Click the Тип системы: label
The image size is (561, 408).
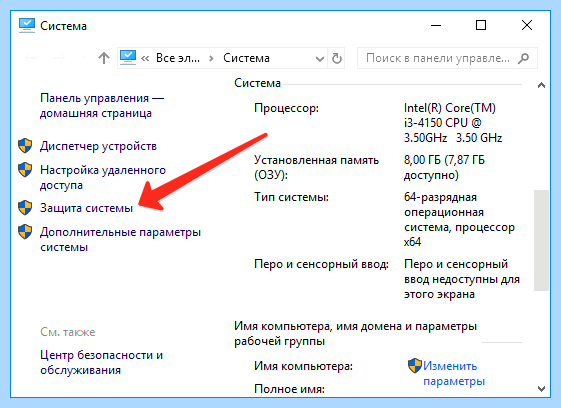point(292,197)
